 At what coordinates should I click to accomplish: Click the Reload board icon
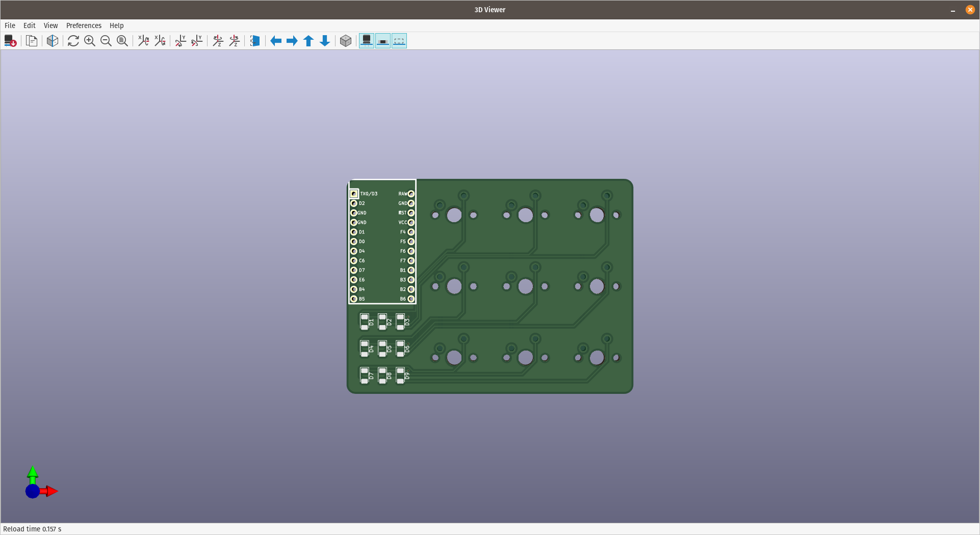[x=10, y=41]
